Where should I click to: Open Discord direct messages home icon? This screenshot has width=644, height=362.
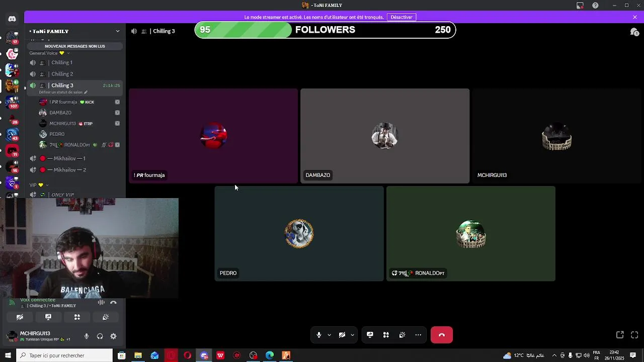(12, 19)
